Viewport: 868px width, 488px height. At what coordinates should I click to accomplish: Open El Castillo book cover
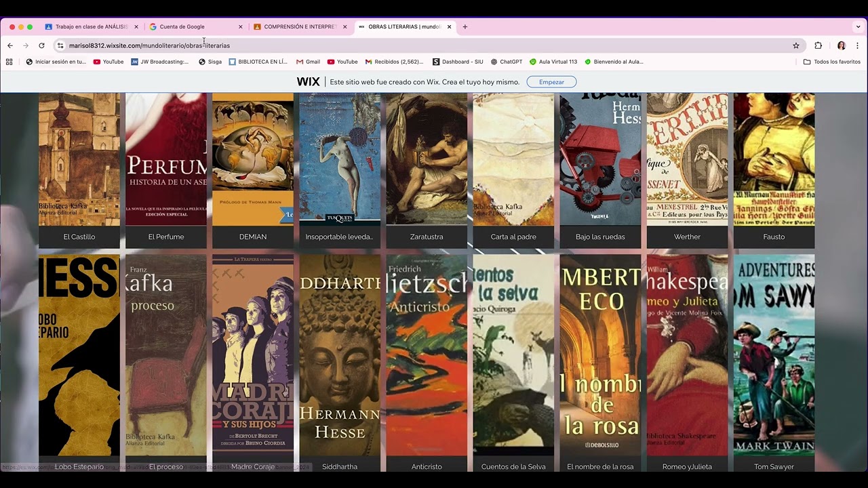pos(79,159)
